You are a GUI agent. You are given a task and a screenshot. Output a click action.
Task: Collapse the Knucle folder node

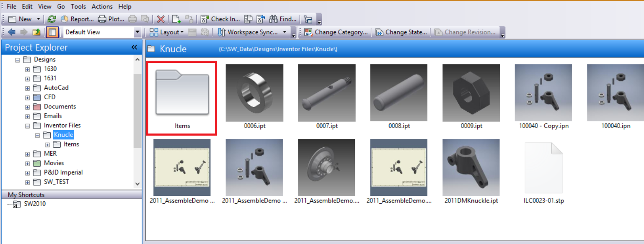pos(37,135)
